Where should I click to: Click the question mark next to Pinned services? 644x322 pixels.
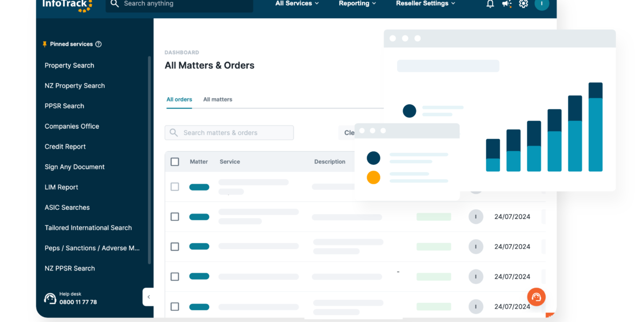pyautogui.click(x=98, y=44)
